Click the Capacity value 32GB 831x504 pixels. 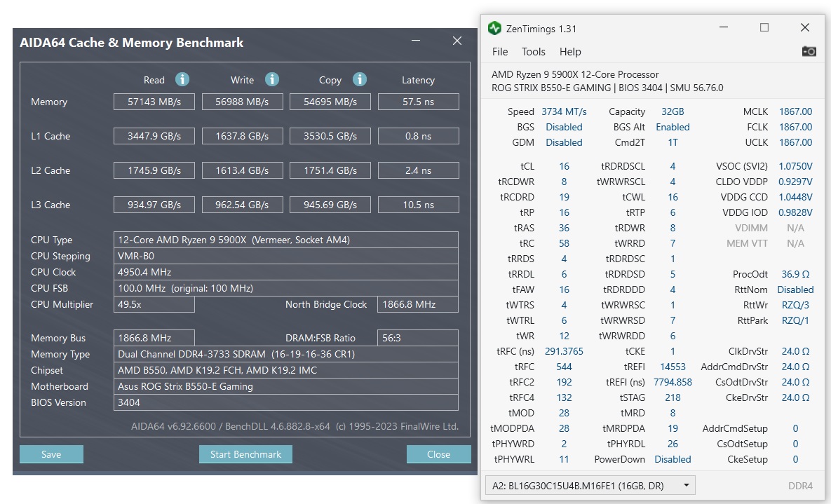click(x=673, y=111)
